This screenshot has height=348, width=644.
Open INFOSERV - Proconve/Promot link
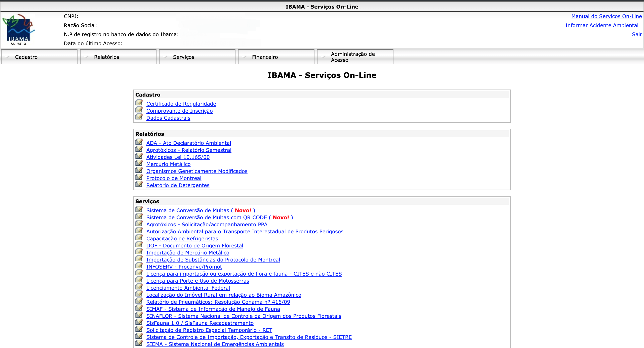(x=184, y=267)
